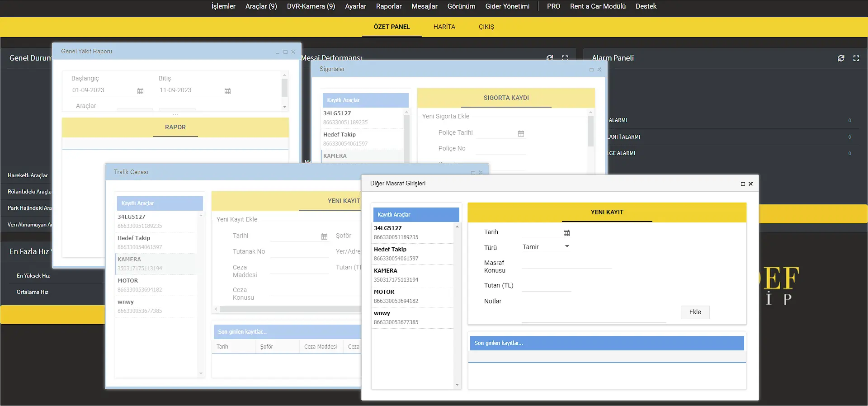Open the Rent a Car Modülü menu
The height and width of the screenshot is (406, 868).
[598, 6]
